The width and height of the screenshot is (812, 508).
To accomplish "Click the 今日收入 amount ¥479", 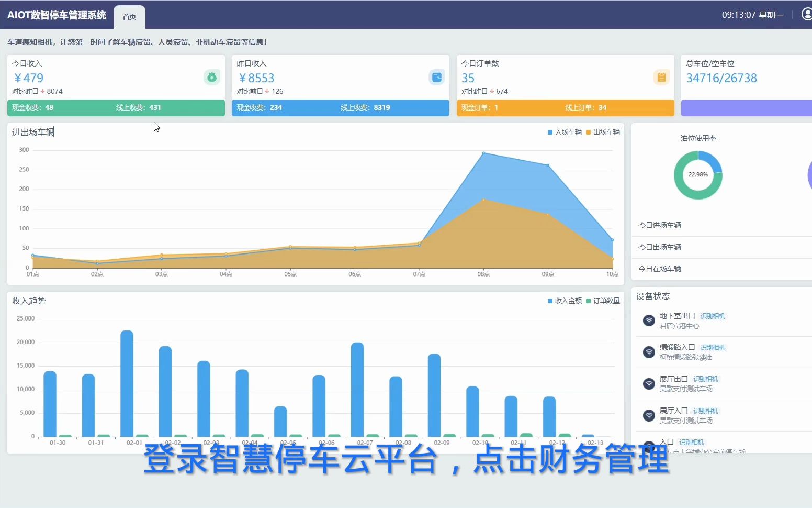I will tap(29, 78).
